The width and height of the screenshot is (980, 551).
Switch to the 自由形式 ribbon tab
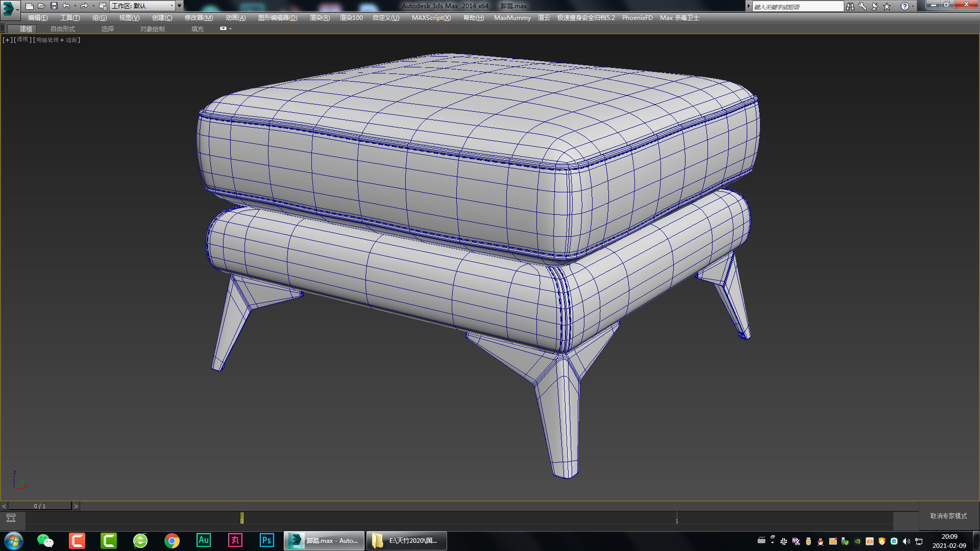click(x=62, y=29)
